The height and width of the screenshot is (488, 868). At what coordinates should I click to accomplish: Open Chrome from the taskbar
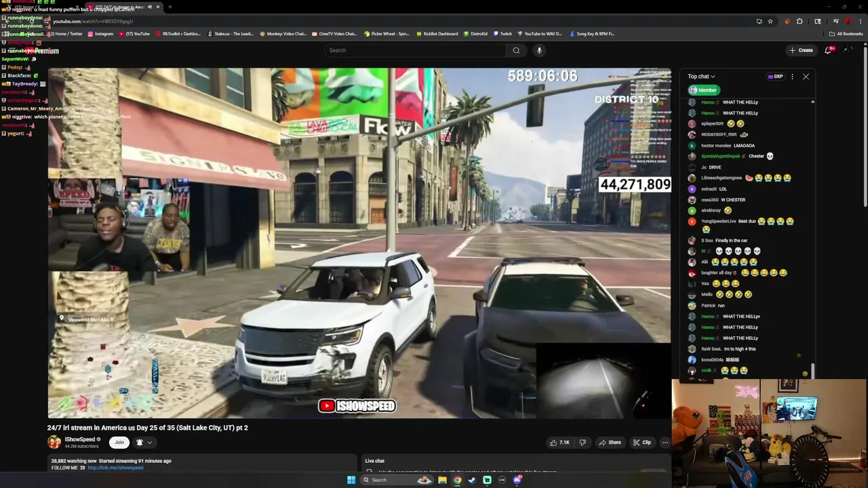click(457, 480)
